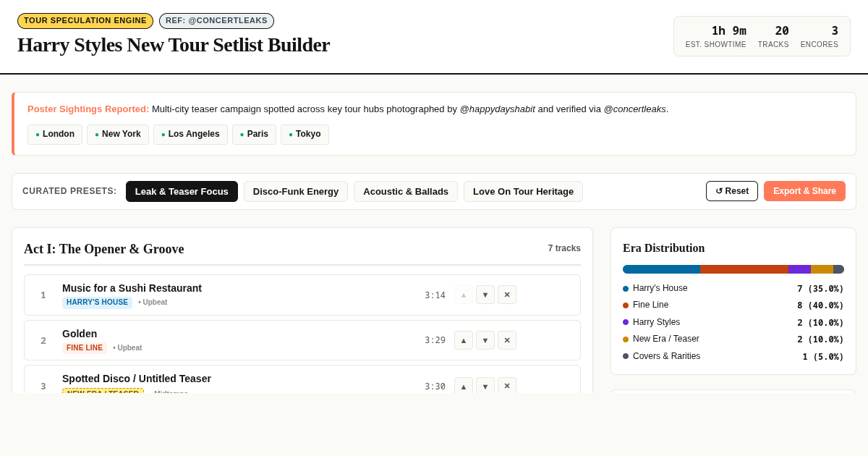868x456 pixels.
Task: Switch to Love On Tour Heritage preset
Action: (x=523, y=191)
